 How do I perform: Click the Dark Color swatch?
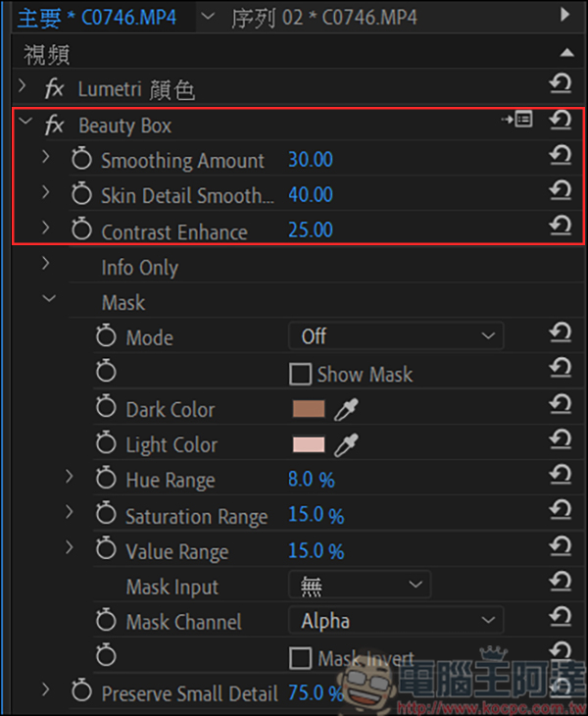coord(309,409)
